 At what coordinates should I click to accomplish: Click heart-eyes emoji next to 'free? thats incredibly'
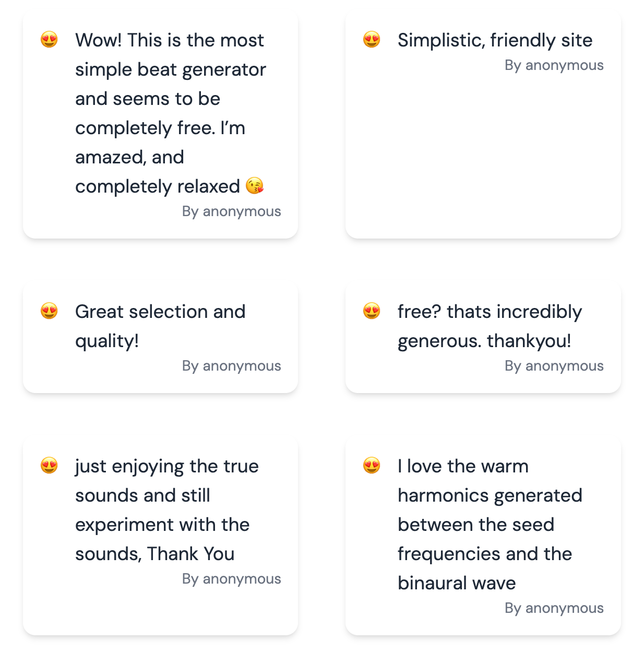tap(372, 311)
